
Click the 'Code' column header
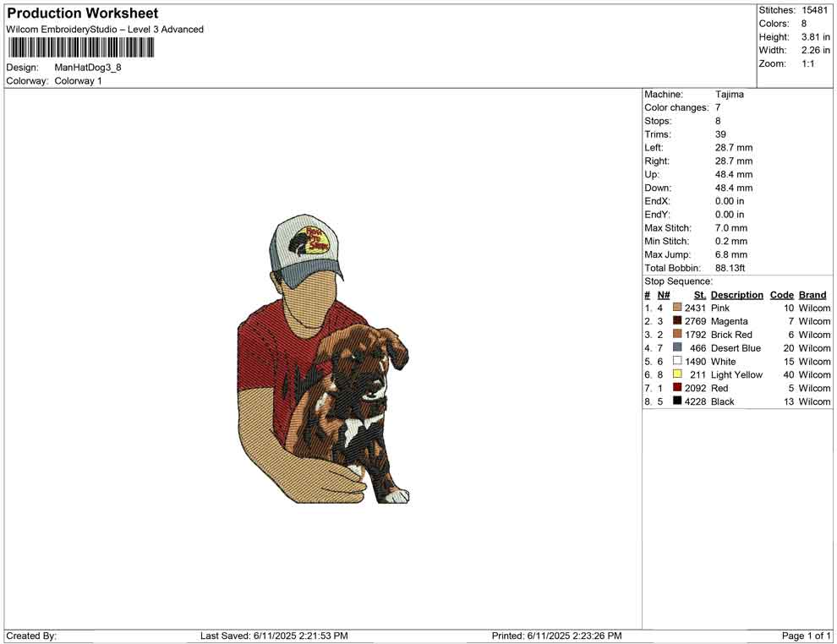[x=782, y=295]
